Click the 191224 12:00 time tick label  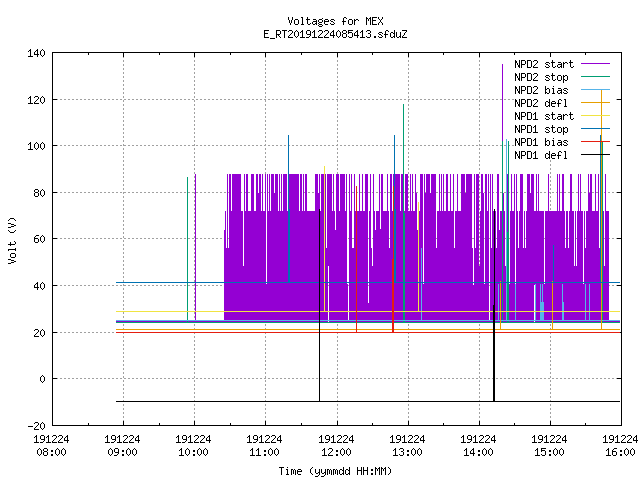tap(336, 446)
